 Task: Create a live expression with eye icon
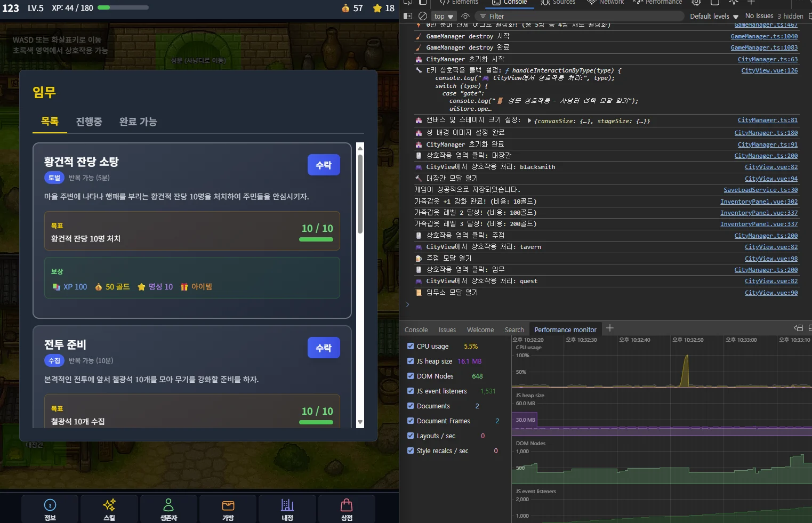point(465,16)
